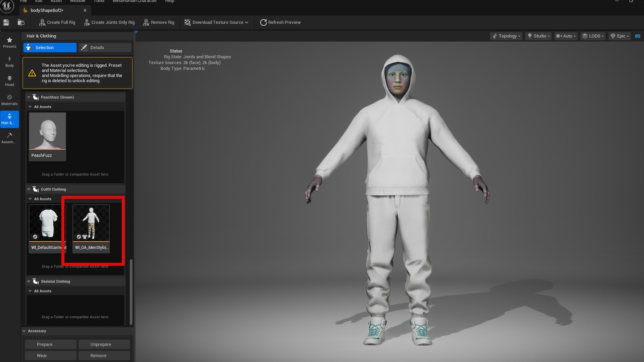Screen dimensions: 644x362
Task: Open the LOD0 level dropdown
Action: [593, 36]
